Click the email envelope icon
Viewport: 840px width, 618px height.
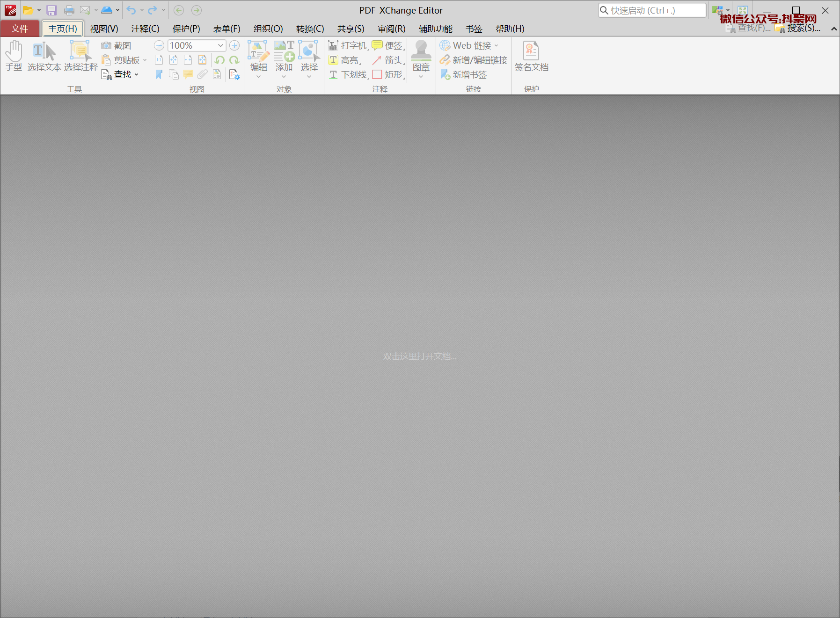[85, 10]
